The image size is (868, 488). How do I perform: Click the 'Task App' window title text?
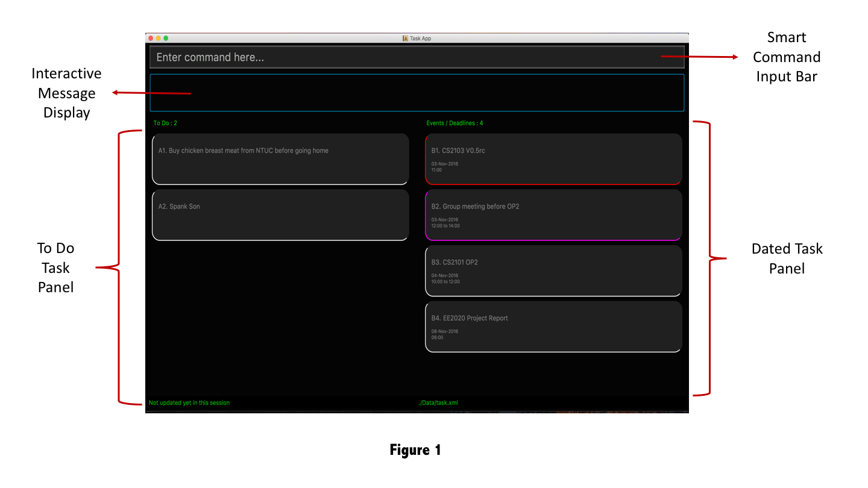click(421, 38)
